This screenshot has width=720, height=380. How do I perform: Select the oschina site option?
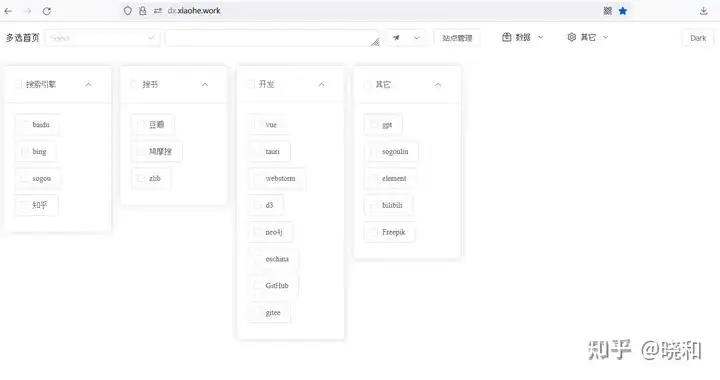(273, 259)
